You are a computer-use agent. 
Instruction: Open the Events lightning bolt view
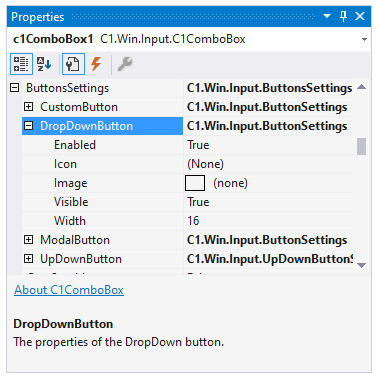click(x=97, y=64)
